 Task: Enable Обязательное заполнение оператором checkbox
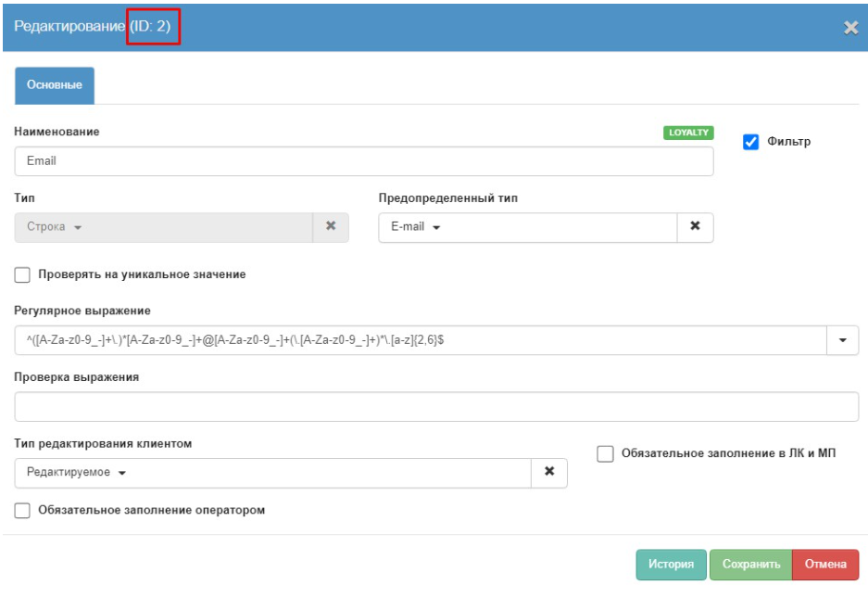[x=22, y=510]
